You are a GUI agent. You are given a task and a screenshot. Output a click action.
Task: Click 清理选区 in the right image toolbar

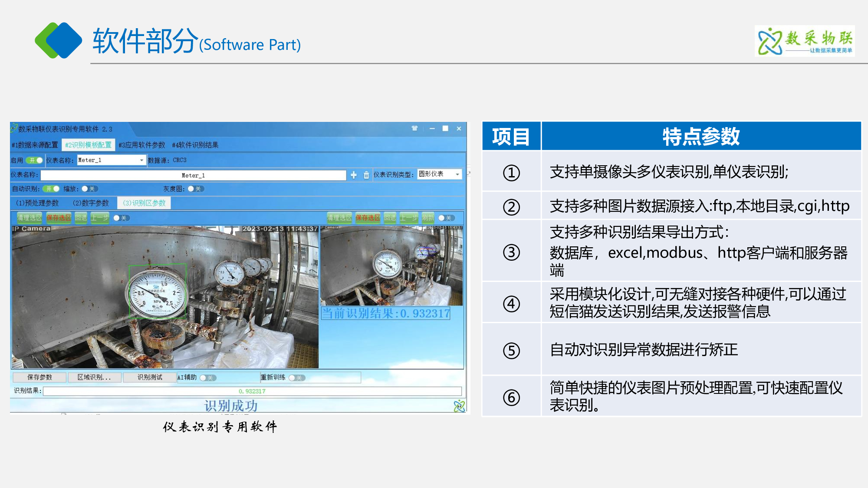339,218
